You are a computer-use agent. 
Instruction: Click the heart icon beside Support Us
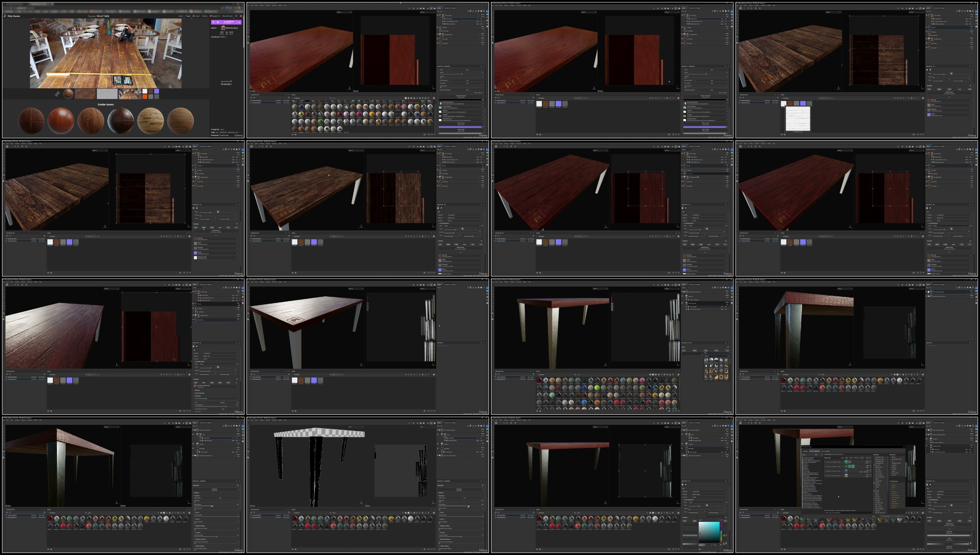click(211, 16)
